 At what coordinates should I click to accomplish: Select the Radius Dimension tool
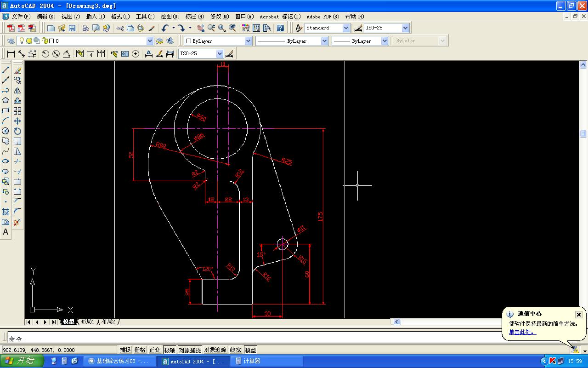click(45, 54)
